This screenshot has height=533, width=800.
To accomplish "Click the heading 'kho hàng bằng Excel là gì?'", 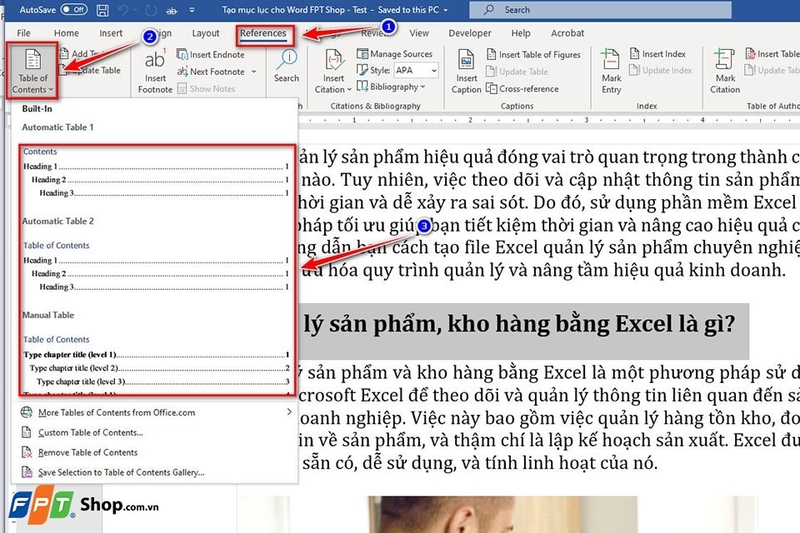I will [x=592, y=323].
